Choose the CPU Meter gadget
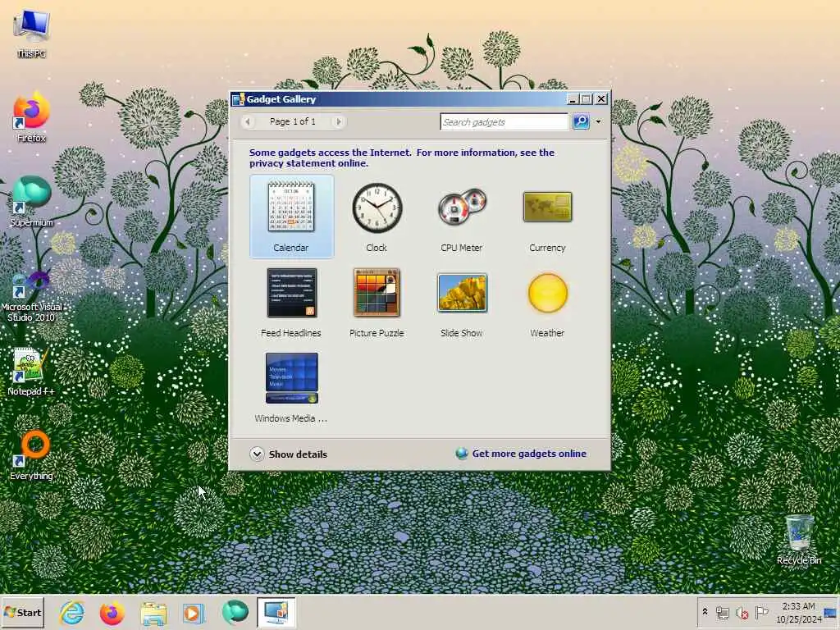This screenshot has width=840, height=630. [462, 217]
